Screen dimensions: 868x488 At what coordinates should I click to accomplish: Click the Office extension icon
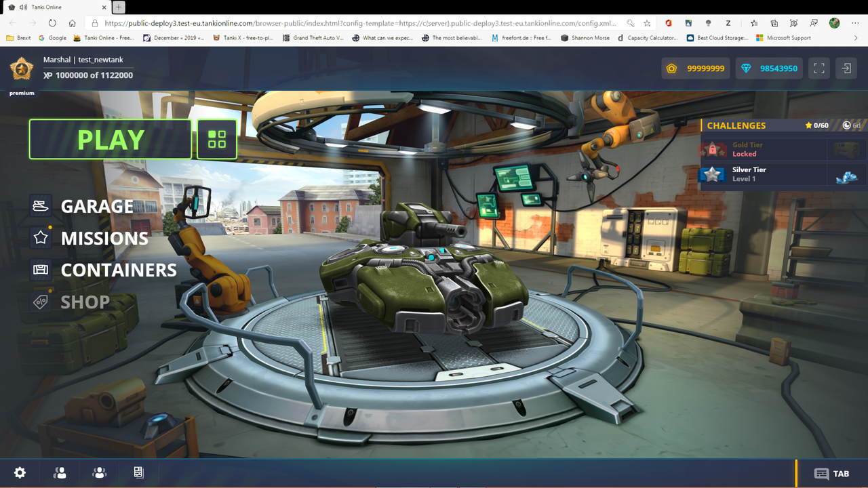pos(668,23)
